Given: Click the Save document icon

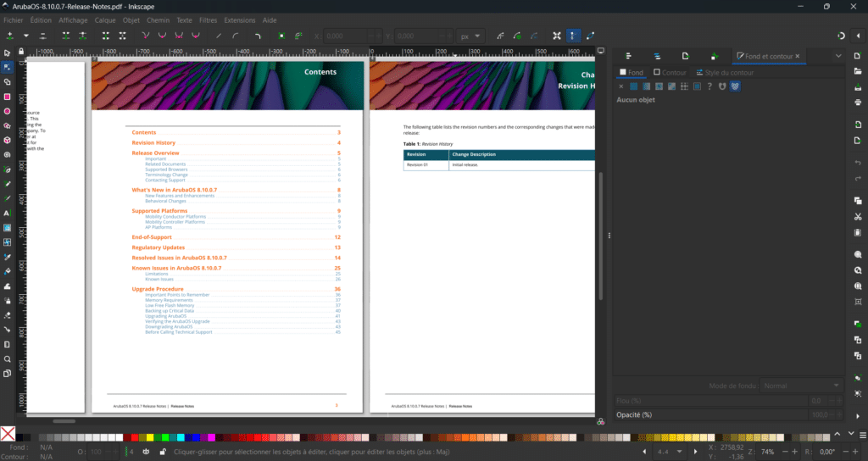Looking at the screenshot, I should [x=858, y=87].
